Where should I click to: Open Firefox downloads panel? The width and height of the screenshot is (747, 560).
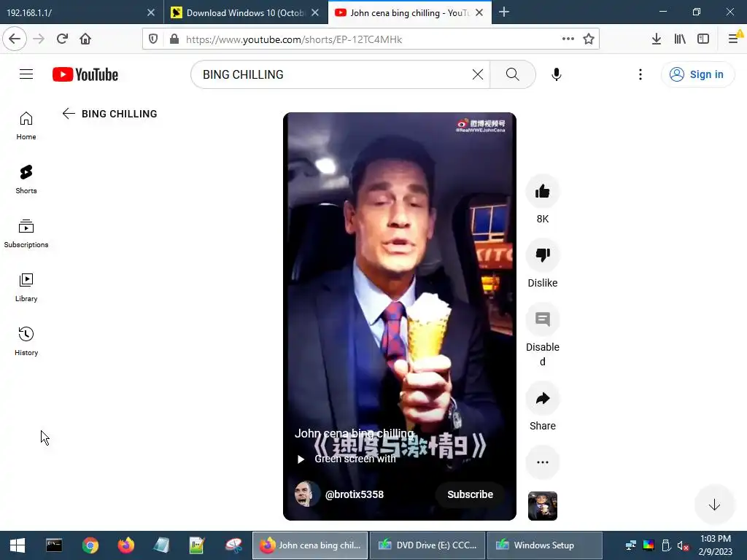coord(657,39)
